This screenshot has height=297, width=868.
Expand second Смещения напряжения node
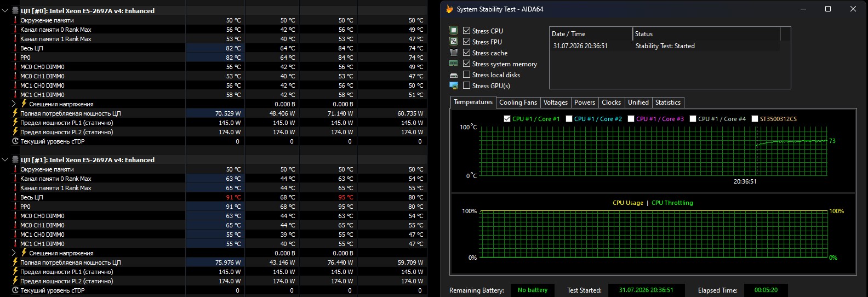click(14, 253)
